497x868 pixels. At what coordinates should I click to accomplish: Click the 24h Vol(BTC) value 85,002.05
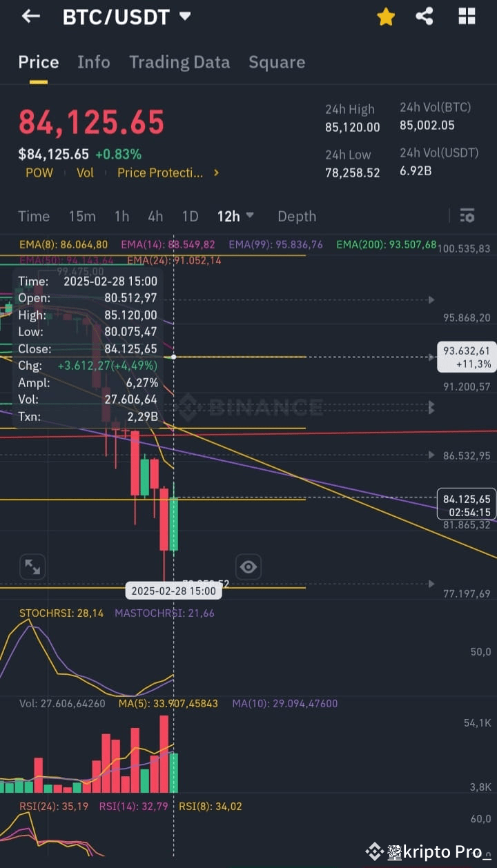[x=427, y=125]
